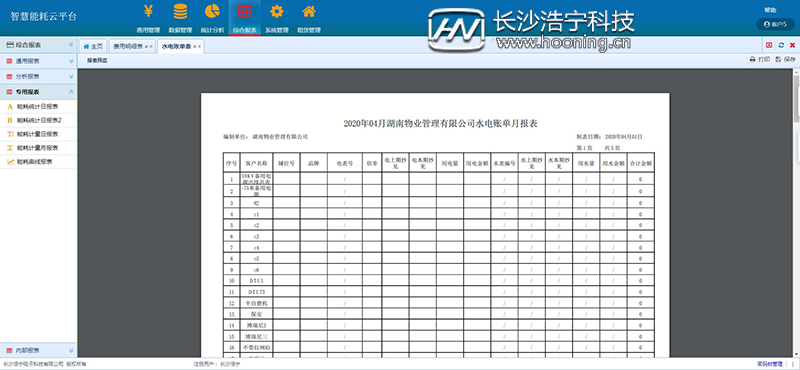Open the blue link in bottom status bar
Screen dimensions: 800x370
769,364
